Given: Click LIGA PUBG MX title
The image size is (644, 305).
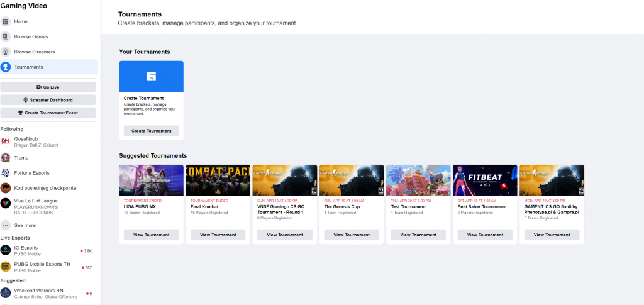Looking at the screenshot, I should point(140,206).
